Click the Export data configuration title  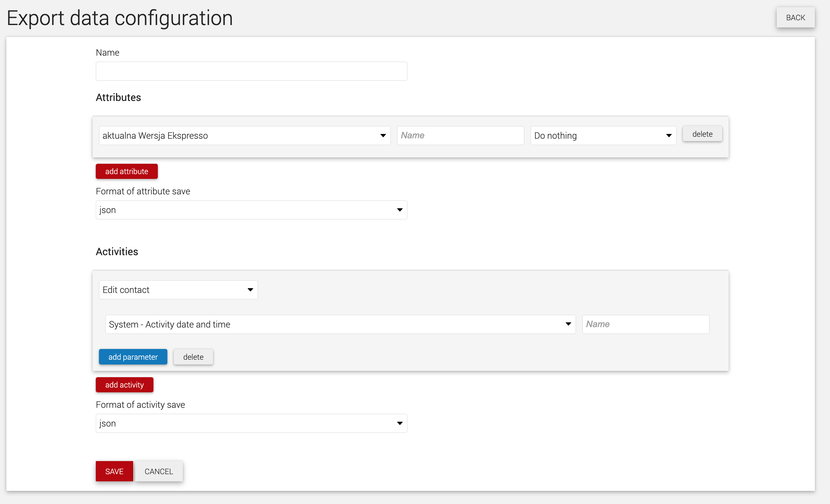(120, 18)
